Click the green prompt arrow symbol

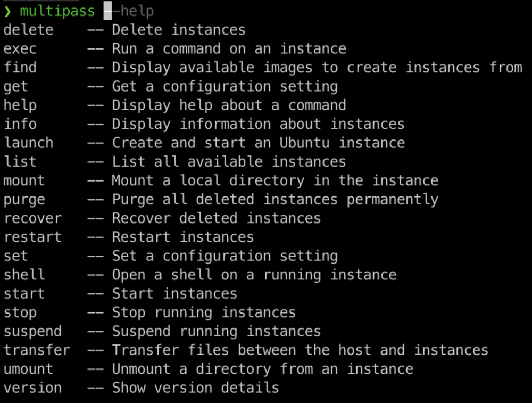[7, 12]
